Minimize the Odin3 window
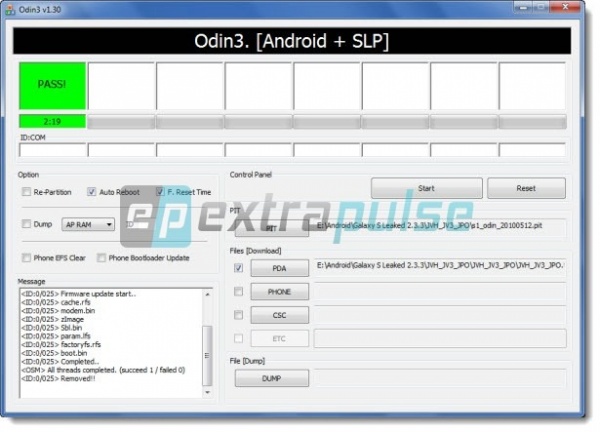Viewport: 600px width, 432px height. 523,7
